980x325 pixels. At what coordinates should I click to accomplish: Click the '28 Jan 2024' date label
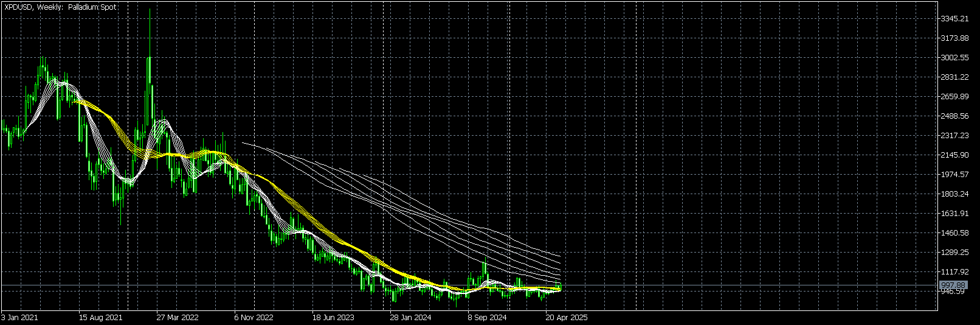pyautogui.click(x=411, y=317)
